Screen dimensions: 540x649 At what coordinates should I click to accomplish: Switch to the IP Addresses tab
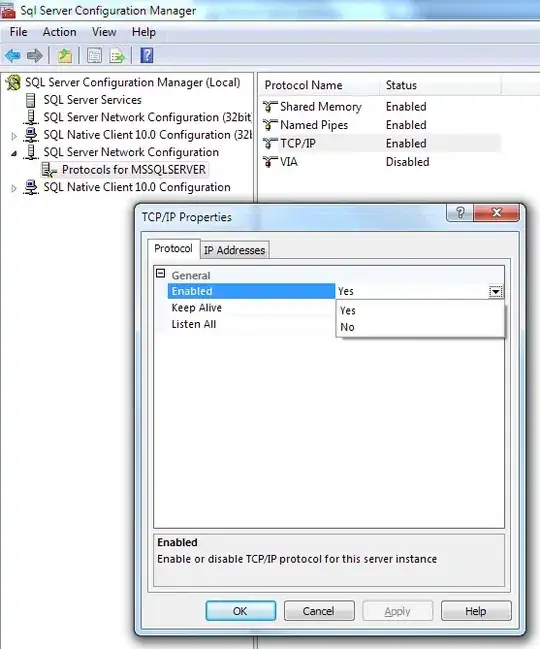(234, 250)
